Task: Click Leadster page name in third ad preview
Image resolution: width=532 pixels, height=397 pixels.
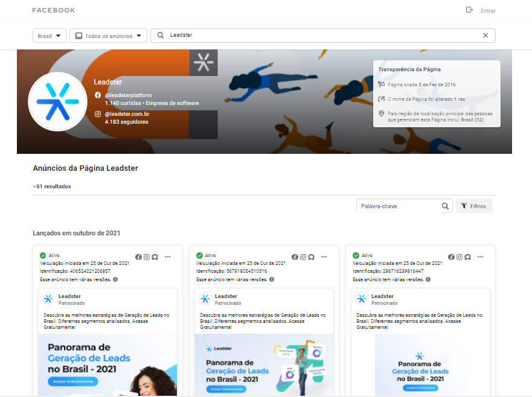Action: click(x=382, y=296)
